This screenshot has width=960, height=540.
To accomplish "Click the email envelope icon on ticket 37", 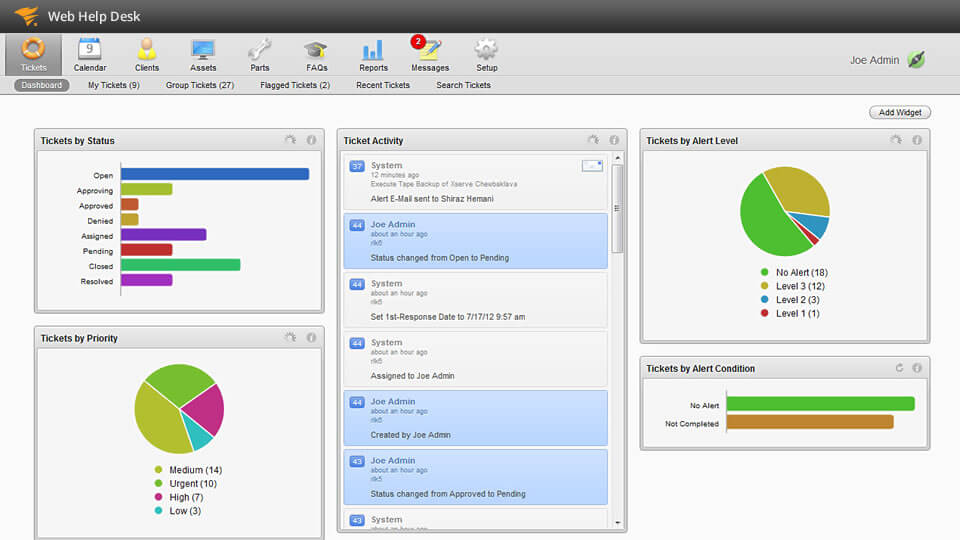I will 592,165.
